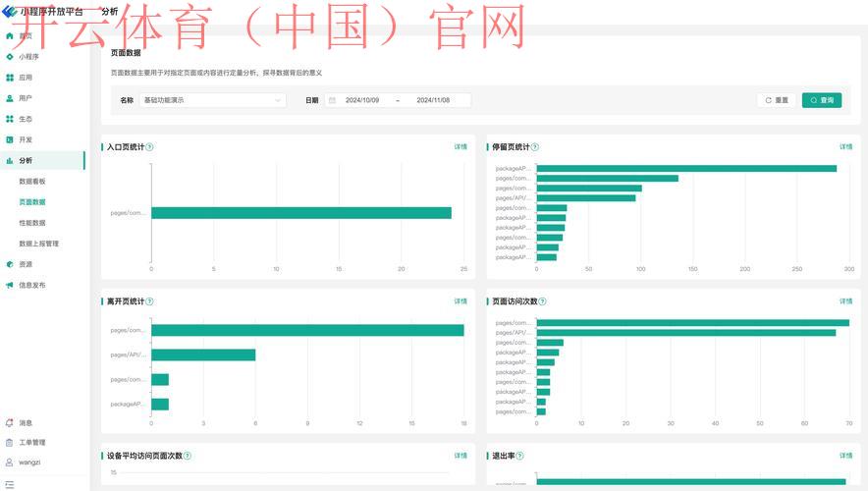
Task: Click the help icon beside 停留页统计
Action: point(535,146)
